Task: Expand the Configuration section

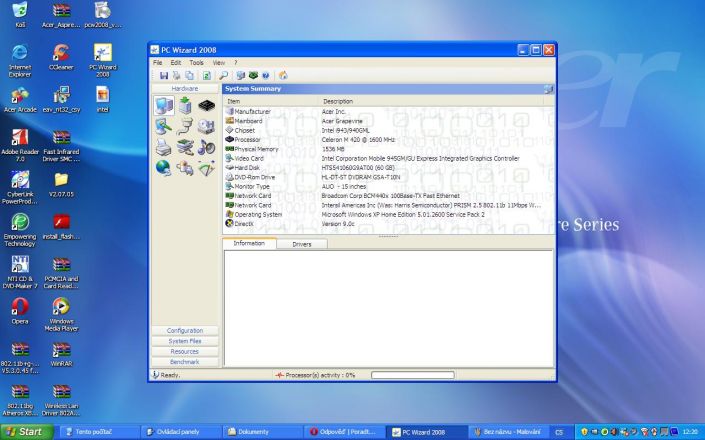Action: [x=185, y=330]
